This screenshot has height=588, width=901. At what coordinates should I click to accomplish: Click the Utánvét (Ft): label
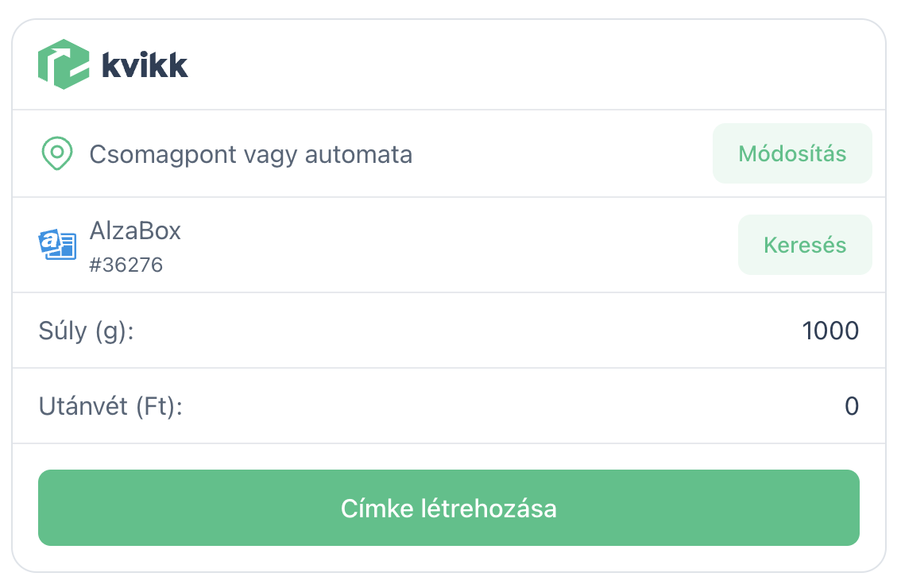pos(110,406)
